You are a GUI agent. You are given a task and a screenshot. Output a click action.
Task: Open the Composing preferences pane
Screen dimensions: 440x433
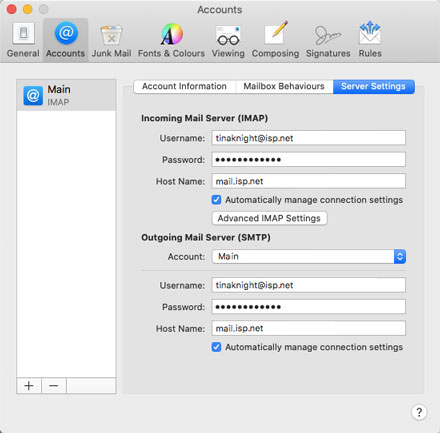click(275, 40)
